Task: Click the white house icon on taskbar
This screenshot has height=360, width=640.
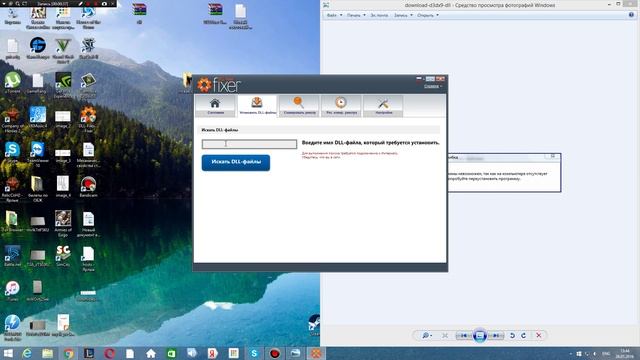Action: click(151, 353)
